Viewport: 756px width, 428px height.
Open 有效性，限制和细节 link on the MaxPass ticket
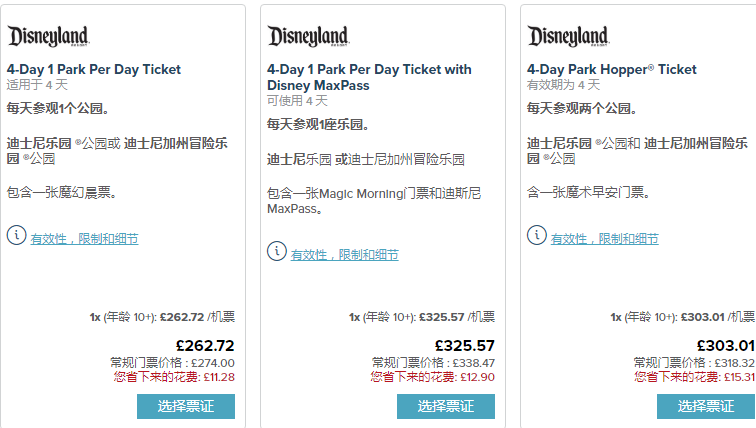click(x=344, y=255)
